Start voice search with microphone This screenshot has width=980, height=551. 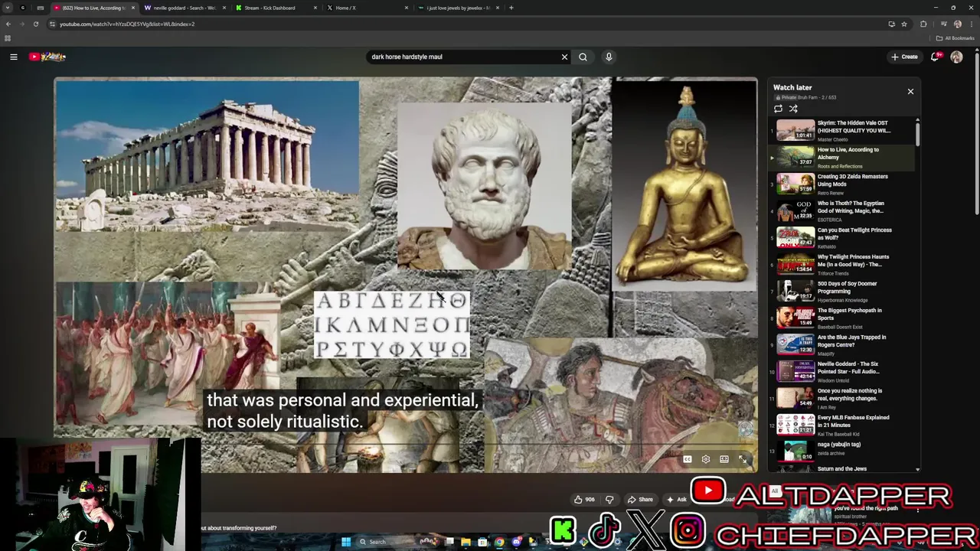click(x=609, y=57)
